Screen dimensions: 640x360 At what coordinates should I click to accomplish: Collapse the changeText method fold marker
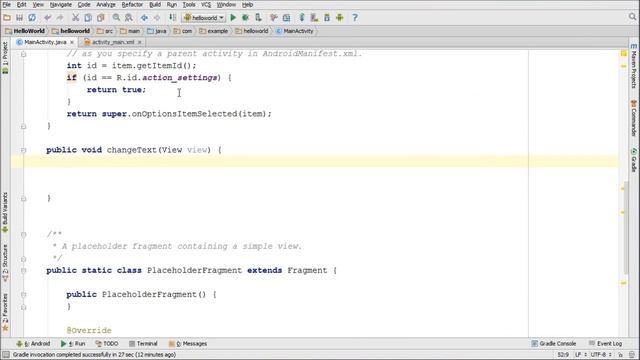(x=23, y=150)
